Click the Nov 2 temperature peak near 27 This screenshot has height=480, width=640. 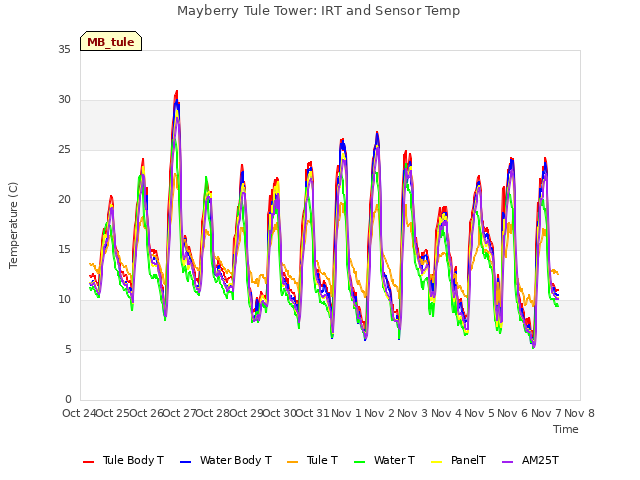point(377,132)
